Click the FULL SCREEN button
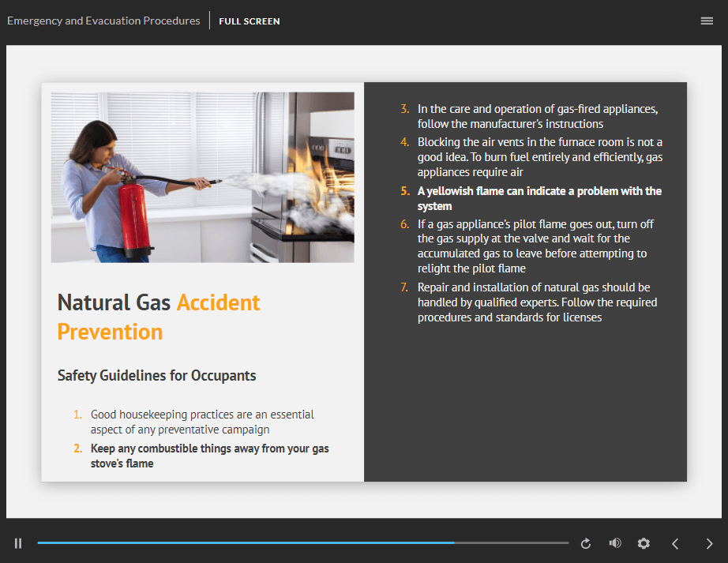This screenshot has width=728, height=563. click(x=250, y=21)
